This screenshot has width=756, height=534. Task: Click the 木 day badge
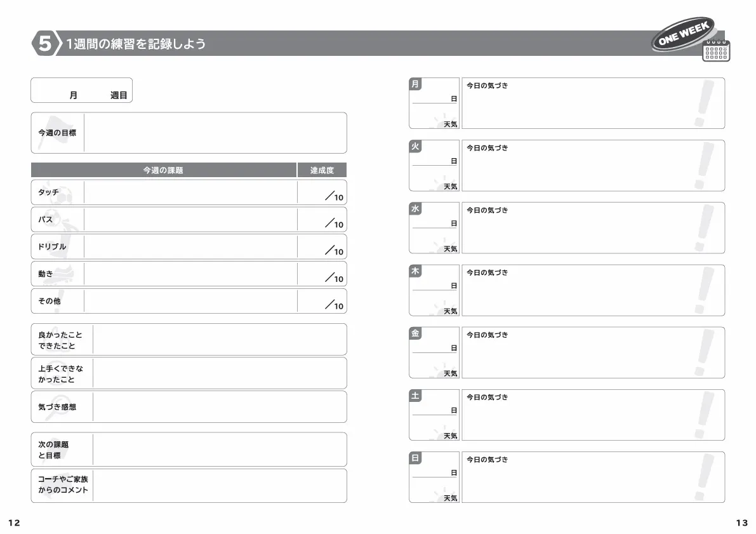[x=415, y=271]
